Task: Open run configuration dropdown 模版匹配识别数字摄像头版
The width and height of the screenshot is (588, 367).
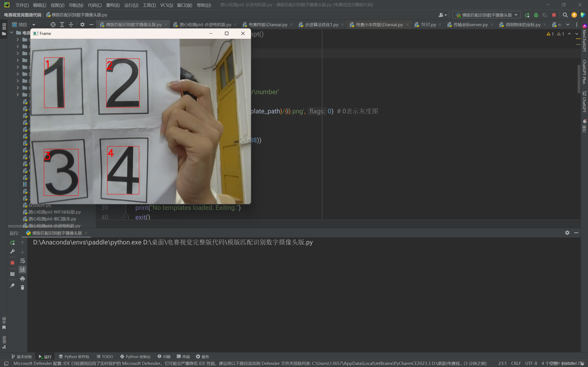Action: point(486,15)
